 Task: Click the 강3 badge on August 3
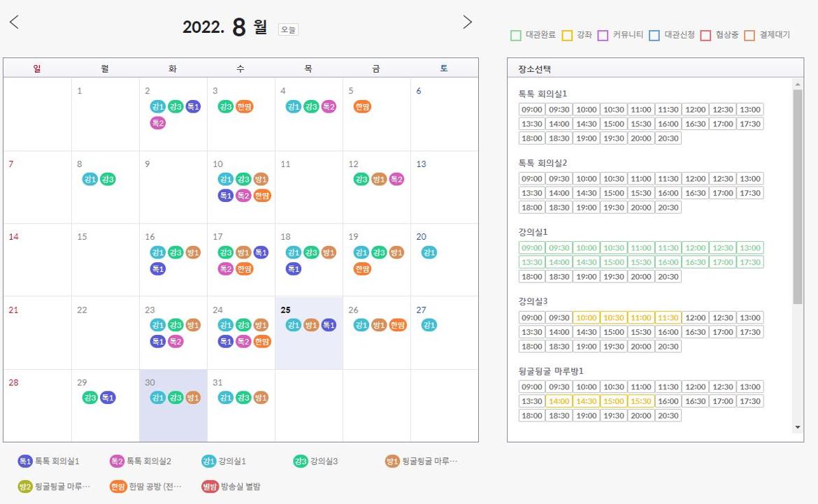[x=226, y=107]
